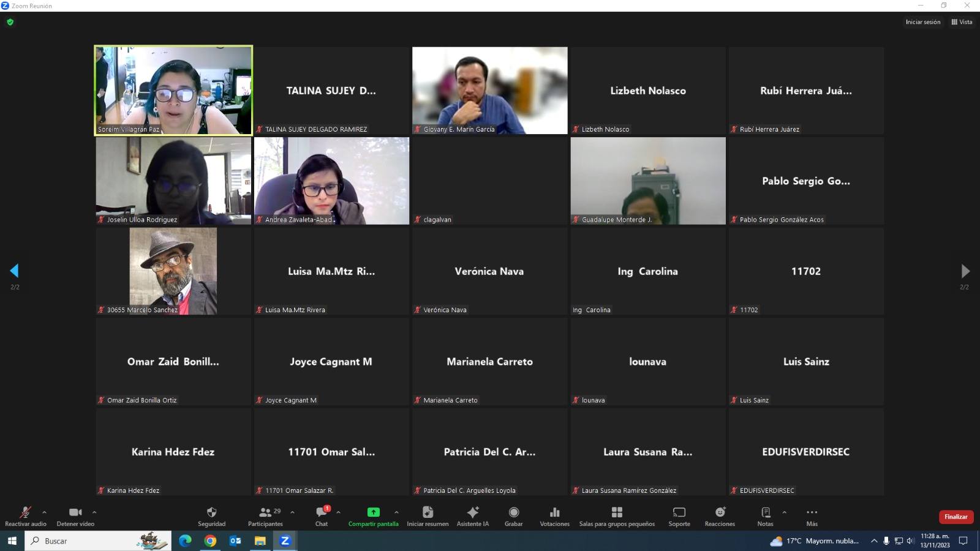Start recording with Grabar
This screenshot has width=980, height=551.
click(513, 513)
